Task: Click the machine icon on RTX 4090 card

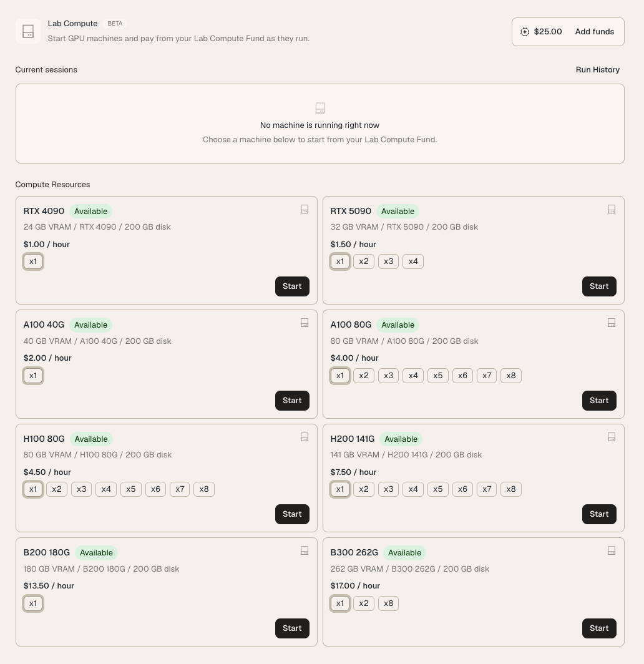Action: pyautogui.click(x=305, y=209)
